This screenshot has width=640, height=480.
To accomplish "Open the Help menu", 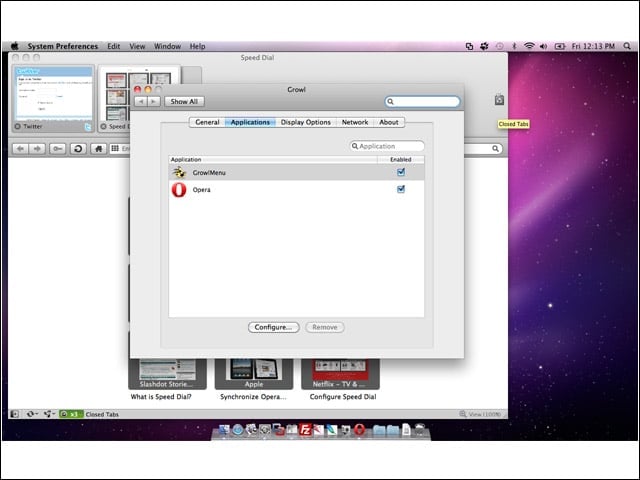I will [198, 46].
